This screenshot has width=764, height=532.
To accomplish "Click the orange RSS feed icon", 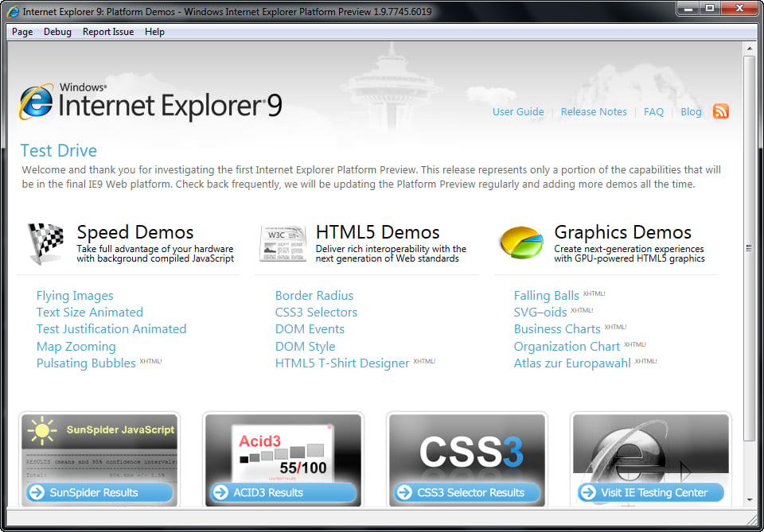I will 721,111.
